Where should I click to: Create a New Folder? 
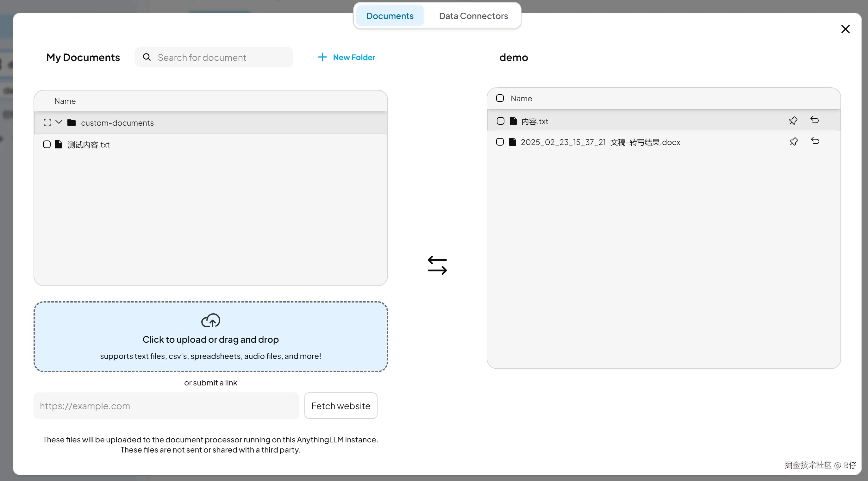coord(353,57)
